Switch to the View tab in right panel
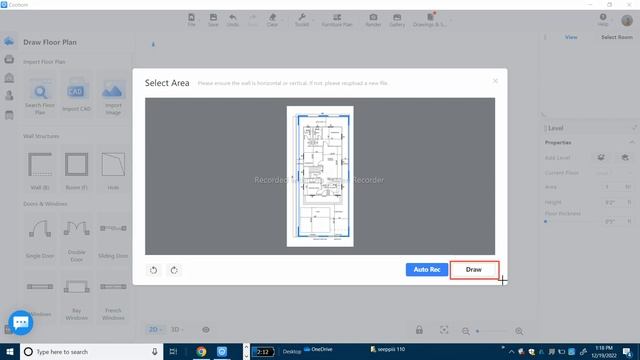 click(x=571, y=37)
